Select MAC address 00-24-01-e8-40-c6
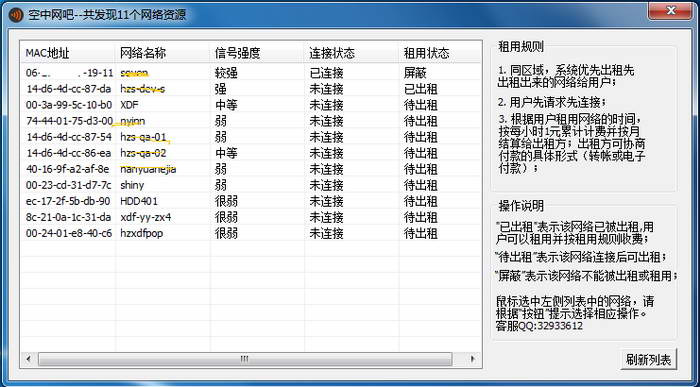700x387 pixels. coord(69,233)
